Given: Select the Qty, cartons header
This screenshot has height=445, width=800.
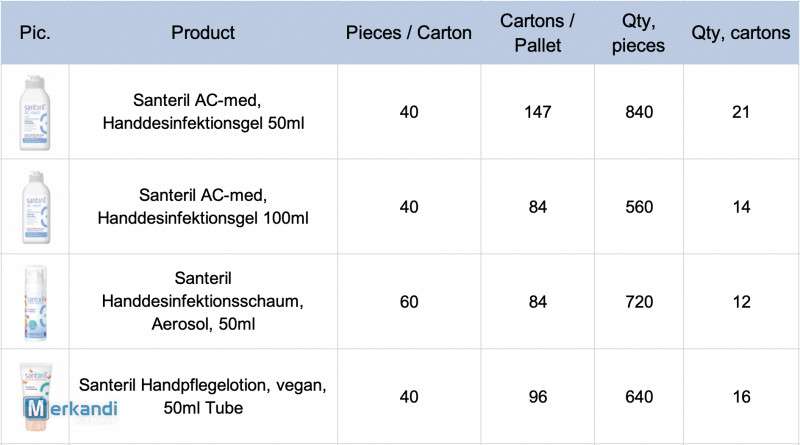Looking at the screenshot, I should click(x=741, y=33).
